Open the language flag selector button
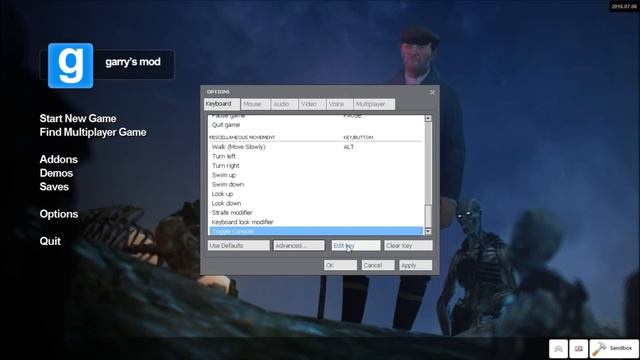This screenshot has height=360, width=640. (x=578, y=349)
